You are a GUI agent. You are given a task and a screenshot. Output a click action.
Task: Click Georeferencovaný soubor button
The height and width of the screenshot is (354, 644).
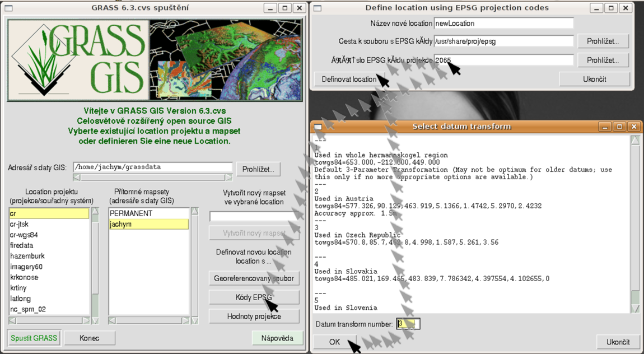(254, 278)
